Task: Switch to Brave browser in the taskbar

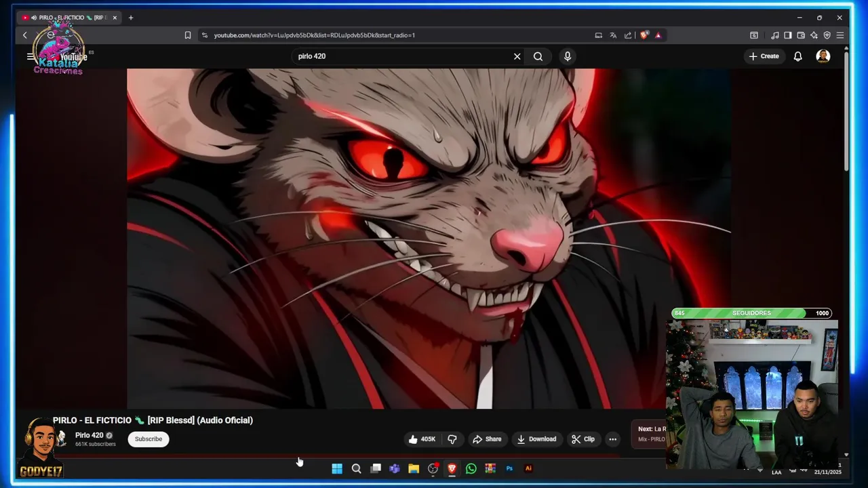Action: tap(452, 468)
